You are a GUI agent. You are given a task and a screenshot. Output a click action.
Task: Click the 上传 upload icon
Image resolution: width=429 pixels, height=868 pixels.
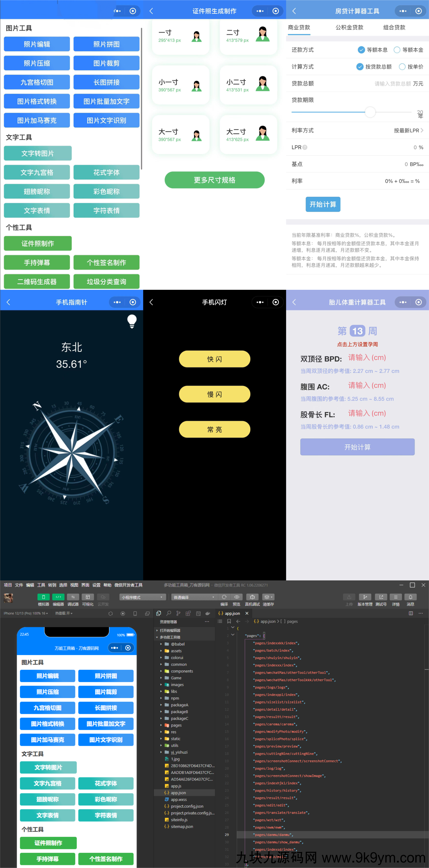click(x=349, y=597)
